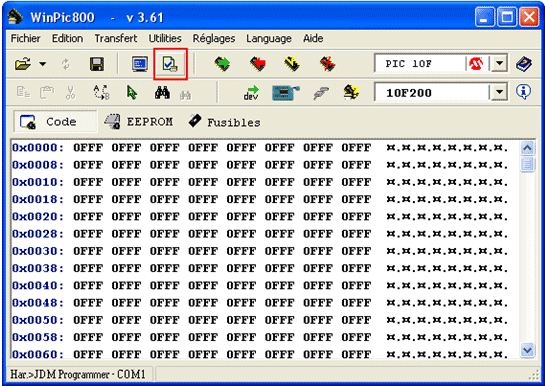Image resolution: width=545 pixels, height=386 pixels.
Task: Click the reload file arrows icon
Action: click(66, 64)
